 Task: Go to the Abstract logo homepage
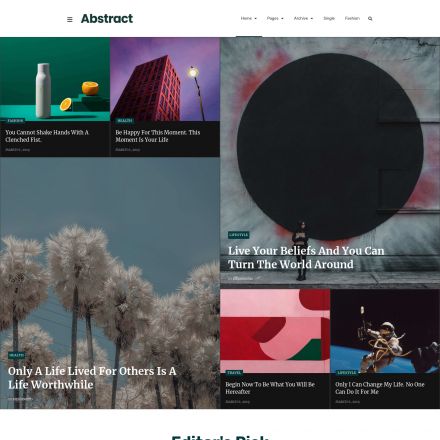point(107,19)
